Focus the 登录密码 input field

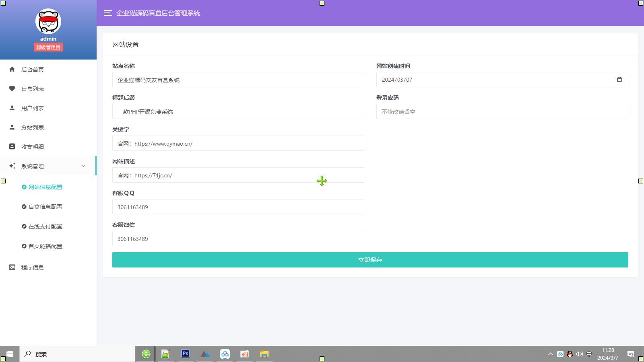[502, 112]
